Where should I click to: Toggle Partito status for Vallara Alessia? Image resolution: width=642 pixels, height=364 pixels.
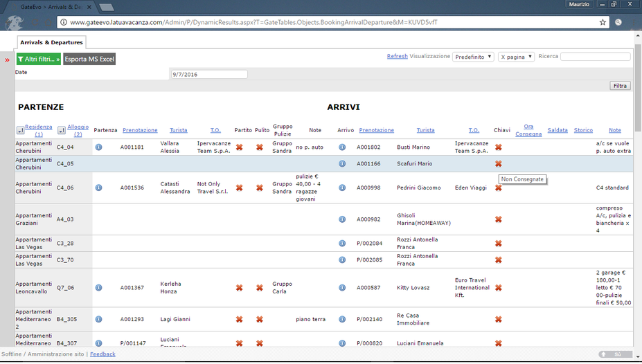coord(239,147)
